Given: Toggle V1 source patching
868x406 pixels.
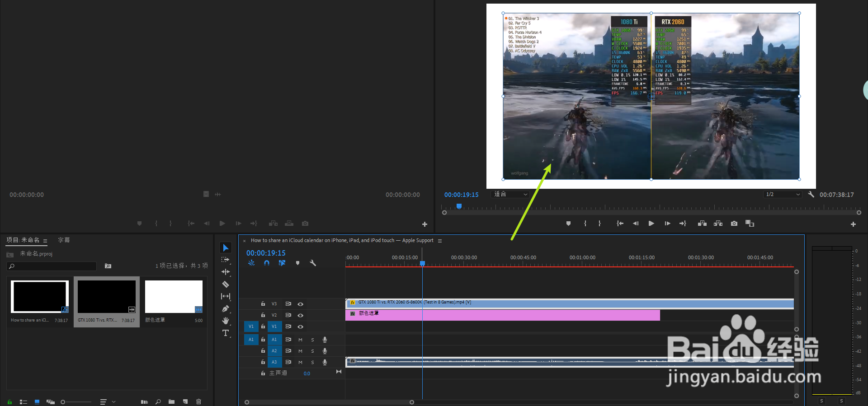Looking at the screenshot, I should pyautogui.click(x=251, y=326).
